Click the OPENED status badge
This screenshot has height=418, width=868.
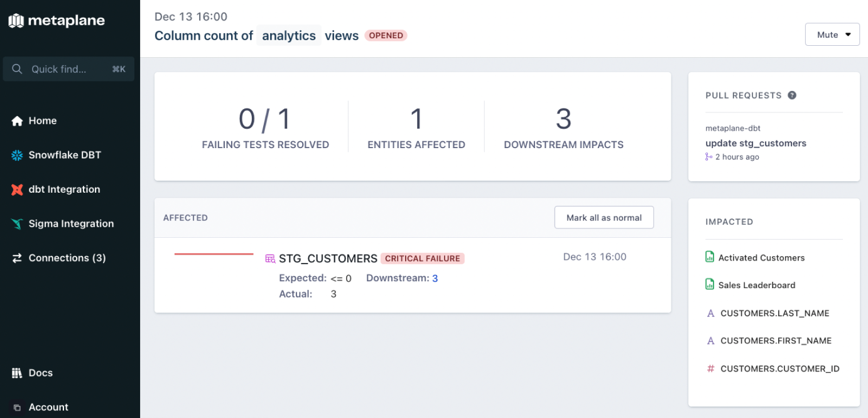[x=386, y=35]
